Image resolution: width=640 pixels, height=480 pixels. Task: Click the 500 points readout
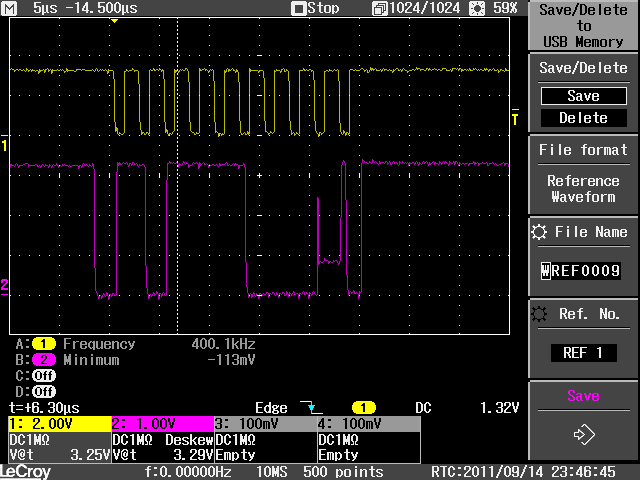pyautogui.click(x=343, y=472)
